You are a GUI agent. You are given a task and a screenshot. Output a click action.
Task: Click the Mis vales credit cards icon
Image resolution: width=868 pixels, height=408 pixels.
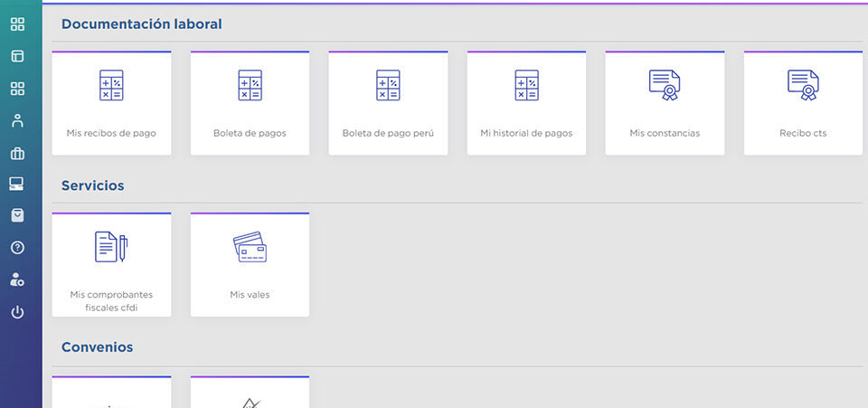pos(250,247)
